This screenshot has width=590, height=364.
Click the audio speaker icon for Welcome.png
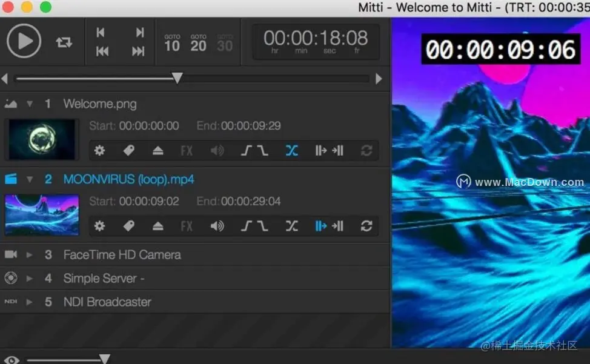tap(217, 151)
